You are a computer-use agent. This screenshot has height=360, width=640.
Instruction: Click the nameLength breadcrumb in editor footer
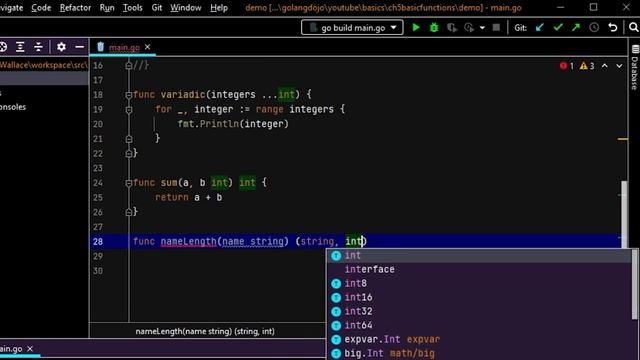pyautogui.click(x=205, y=331)
